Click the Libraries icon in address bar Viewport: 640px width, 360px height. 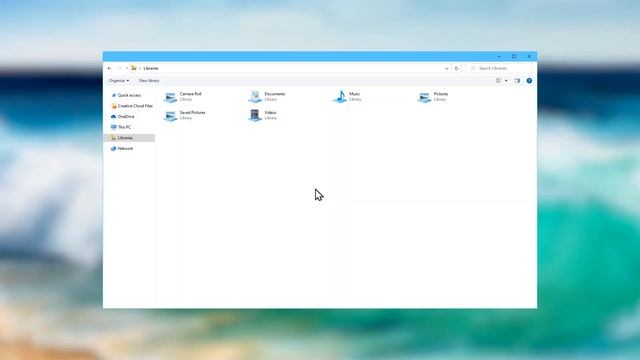pyautogui.click(x=134, y=68)
